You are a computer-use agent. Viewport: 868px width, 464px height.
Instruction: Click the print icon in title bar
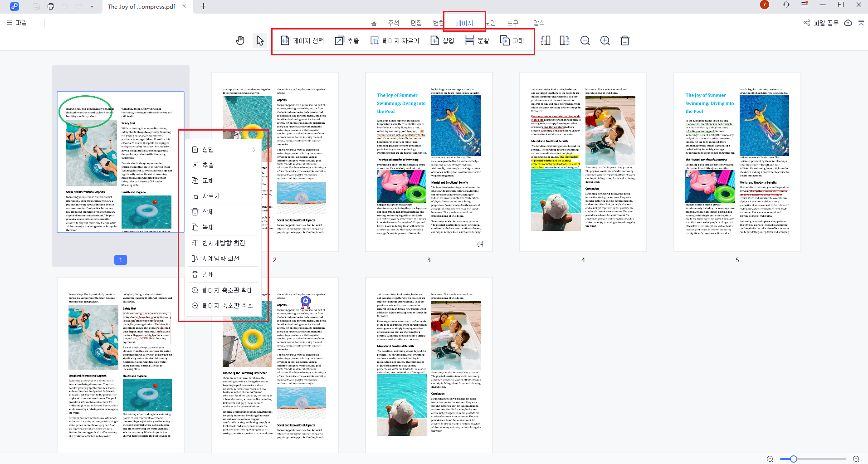coord(51,6)
